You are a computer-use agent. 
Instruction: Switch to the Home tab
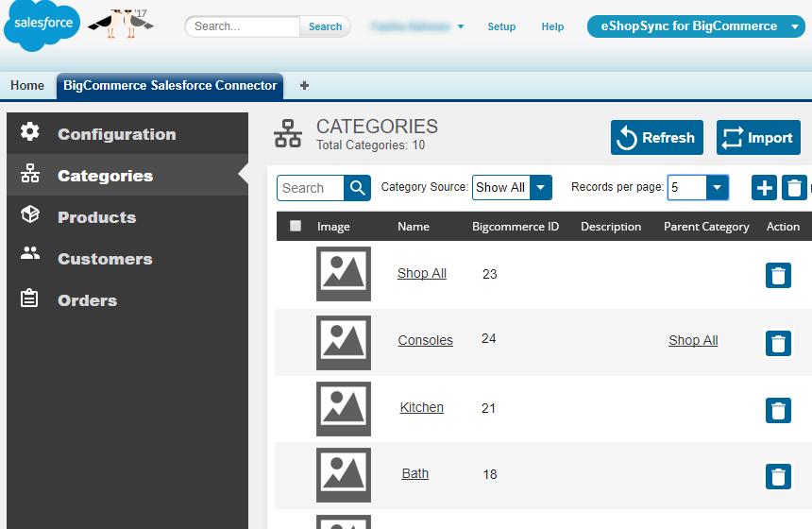(27, 85)
